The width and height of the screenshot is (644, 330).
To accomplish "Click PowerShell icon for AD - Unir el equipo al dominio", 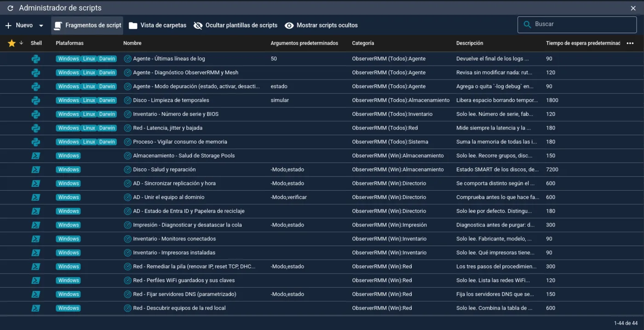I will [36, 197].
